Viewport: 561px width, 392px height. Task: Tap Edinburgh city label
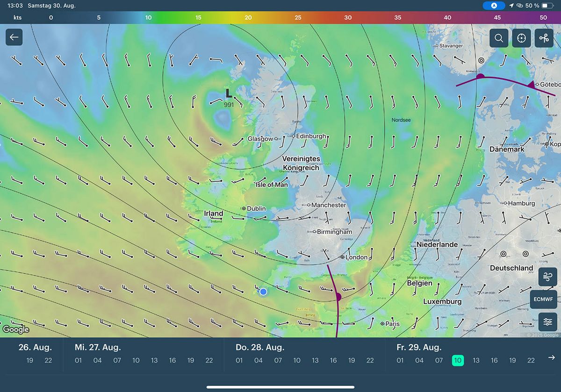click(x=311, y=136)
